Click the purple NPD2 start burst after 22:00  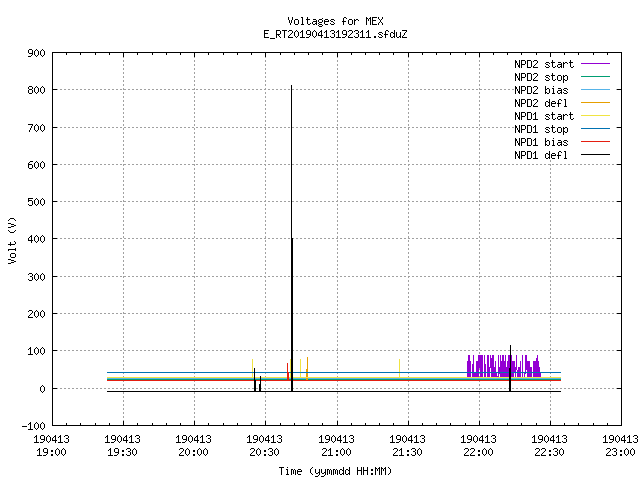pos(504,366)
